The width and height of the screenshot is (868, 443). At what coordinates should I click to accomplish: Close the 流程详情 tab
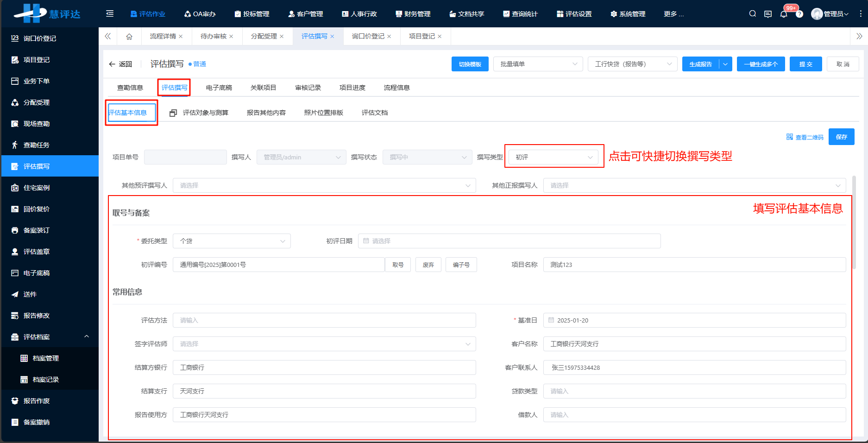[x=181, y=36]
